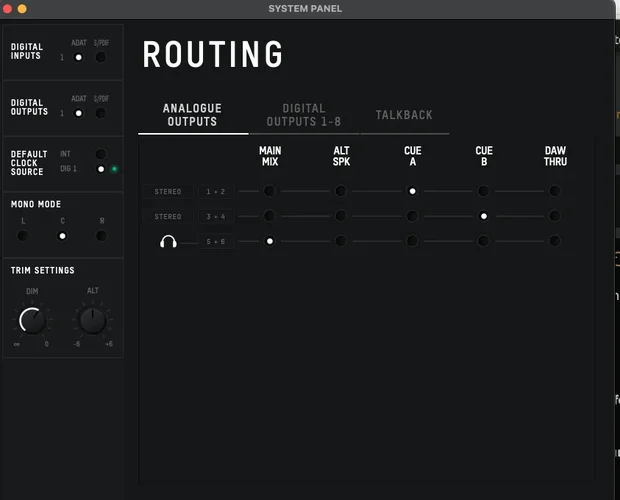
Task: Set digital outputs to S/PDIF
Action: coord(101,113)
